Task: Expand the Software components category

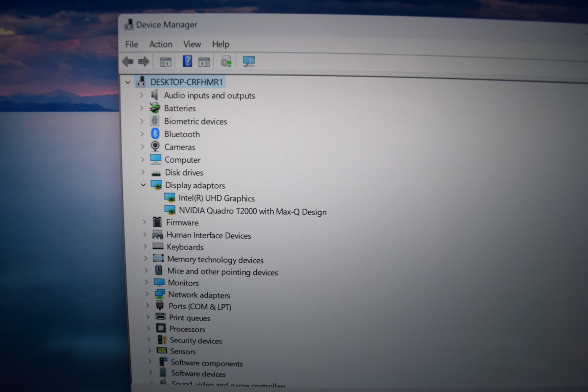Action: coord(150,362)
